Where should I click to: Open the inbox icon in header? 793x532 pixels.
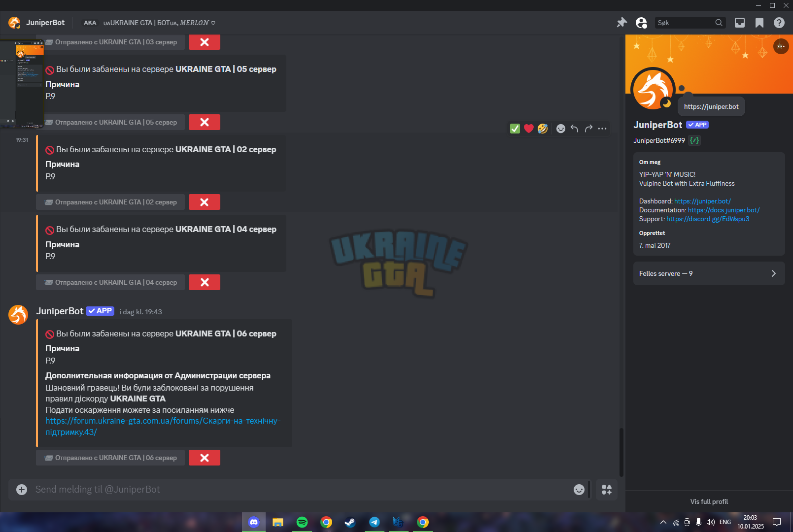(740, 23)
